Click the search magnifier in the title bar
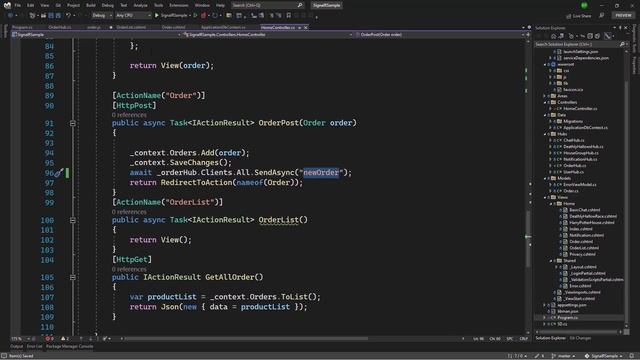 click(x=300, y=5)
